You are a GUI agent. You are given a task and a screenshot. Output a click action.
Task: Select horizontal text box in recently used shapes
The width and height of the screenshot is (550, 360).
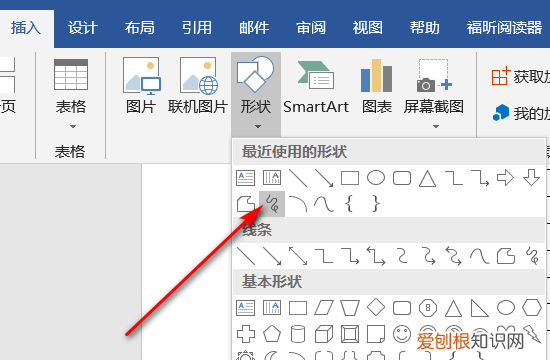pos(246,178)
